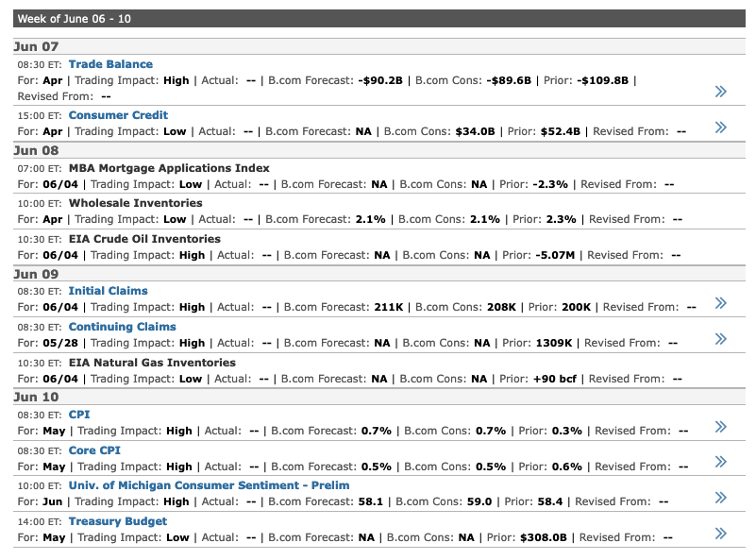Screen dimensions: 756x560
Task: Open the Initial Claims report link
Action: coord(108,291)
